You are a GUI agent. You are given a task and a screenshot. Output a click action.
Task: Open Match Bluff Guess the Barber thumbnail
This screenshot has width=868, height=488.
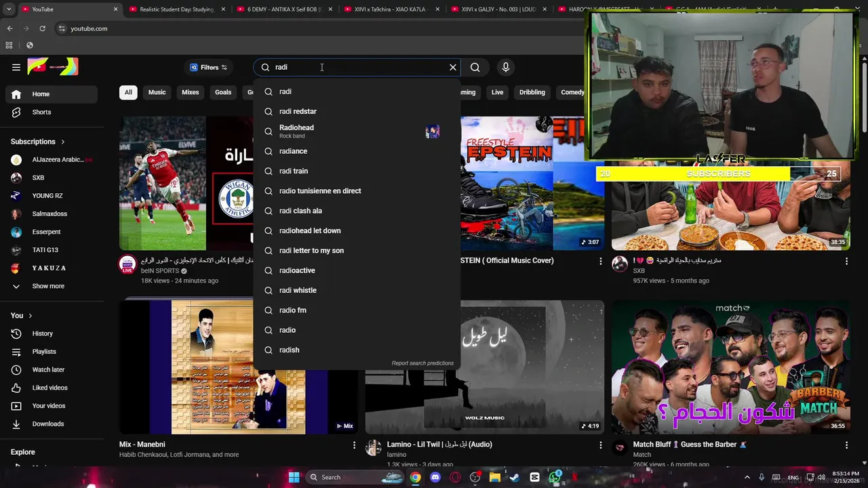[731, 367]
